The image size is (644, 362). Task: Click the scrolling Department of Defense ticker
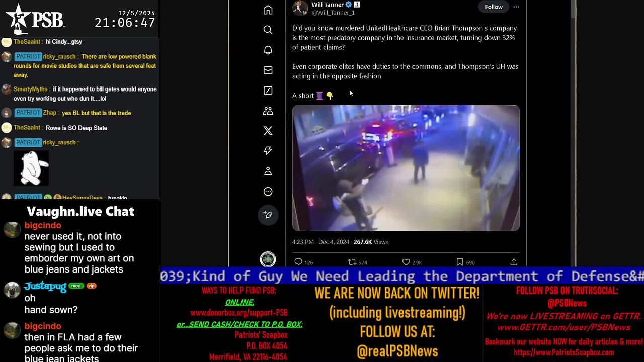coord(402,276)
